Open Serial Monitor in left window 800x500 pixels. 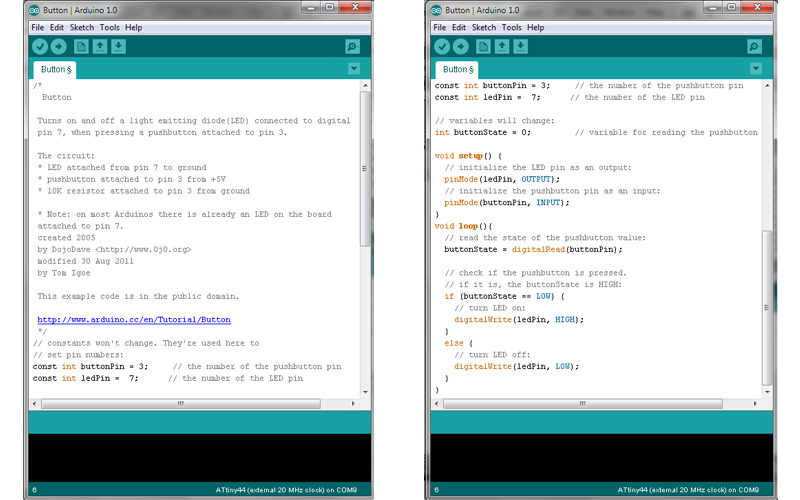[x=352, y=46]
